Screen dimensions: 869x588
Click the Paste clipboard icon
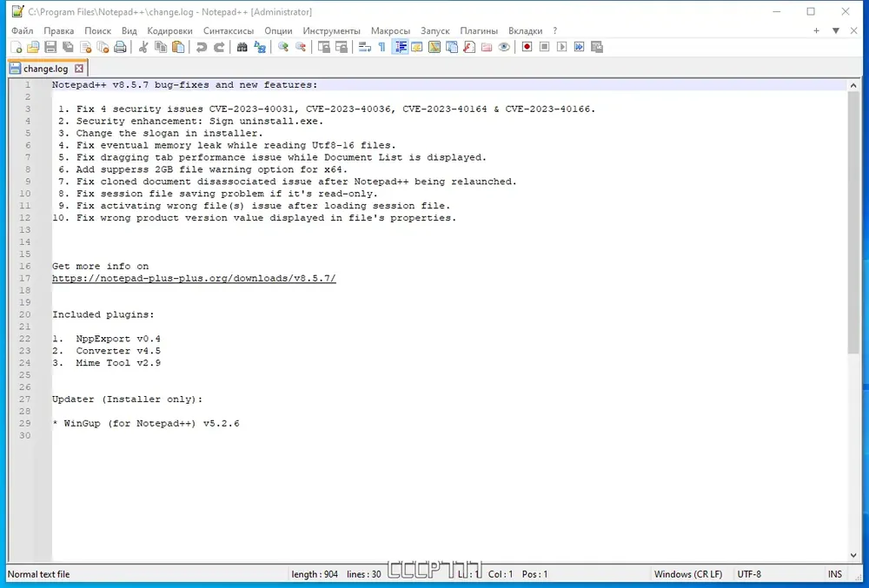[x=178, y=47]
